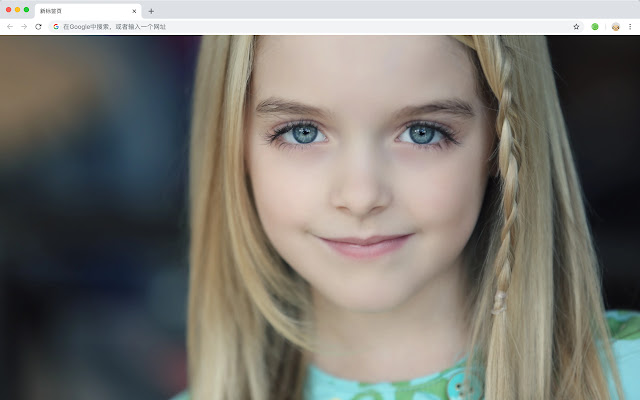Viewport: 640px width, 400px height.
Task: Open the Chrome three-dot menu
Action: (630, 27)
